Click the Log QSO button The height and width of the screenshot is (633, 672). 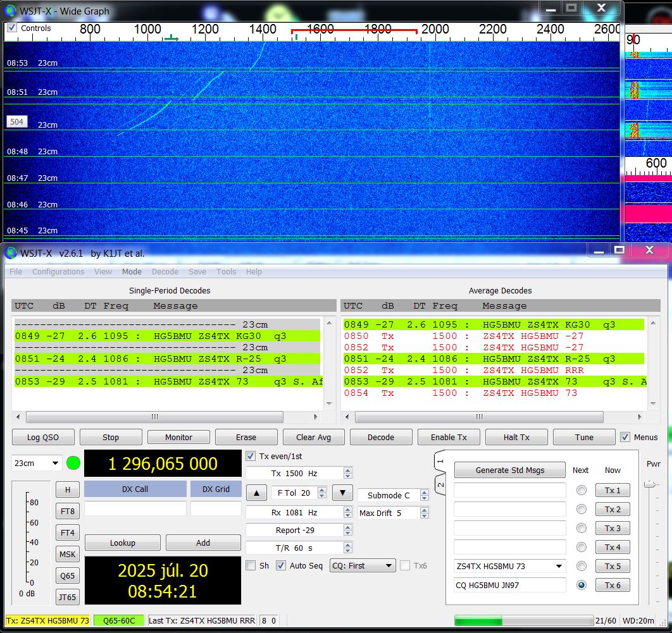(x=43, y=437)
